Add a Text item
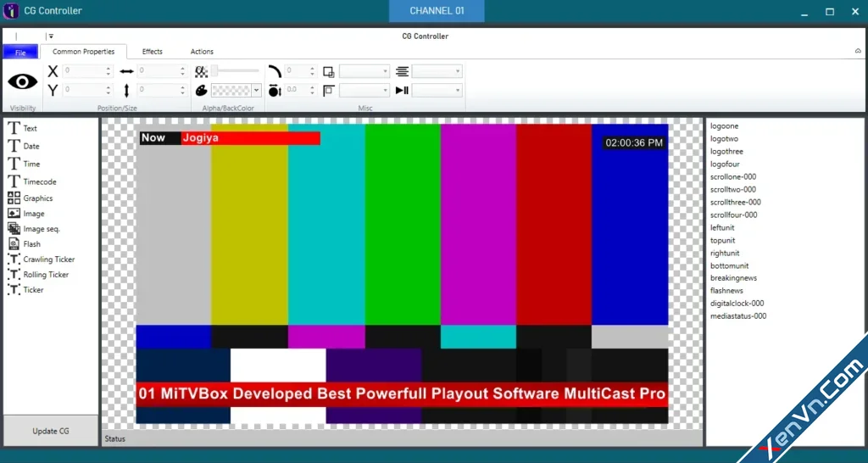Viewport: 868px width, 463px height. (x=22, y=128)
